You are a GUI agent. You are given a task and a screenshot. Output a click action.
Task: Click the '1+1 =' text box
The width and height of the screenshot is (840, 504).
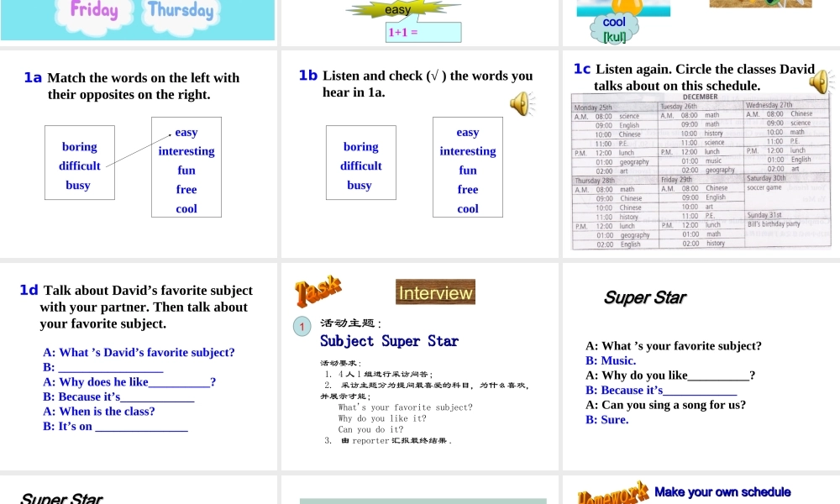point(423,32)
